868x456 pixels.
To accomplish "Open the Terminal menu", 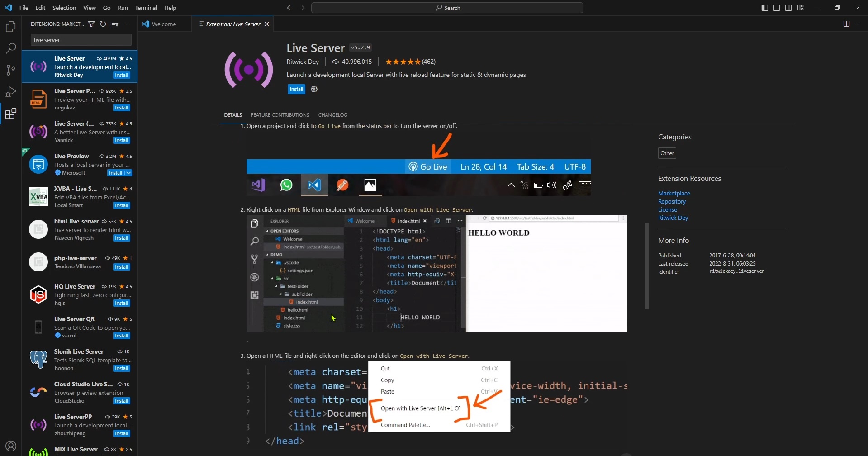I will (146, 8).
